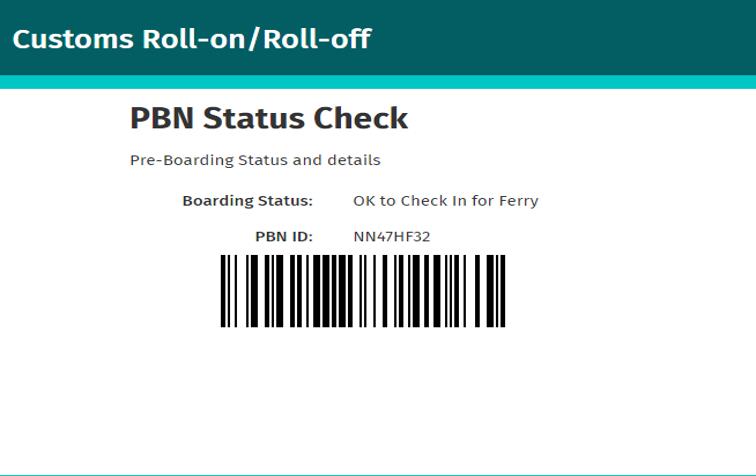Screen dimensions: 756x476
Task: Click the PBN barcode image
Action: coord(363,291)
